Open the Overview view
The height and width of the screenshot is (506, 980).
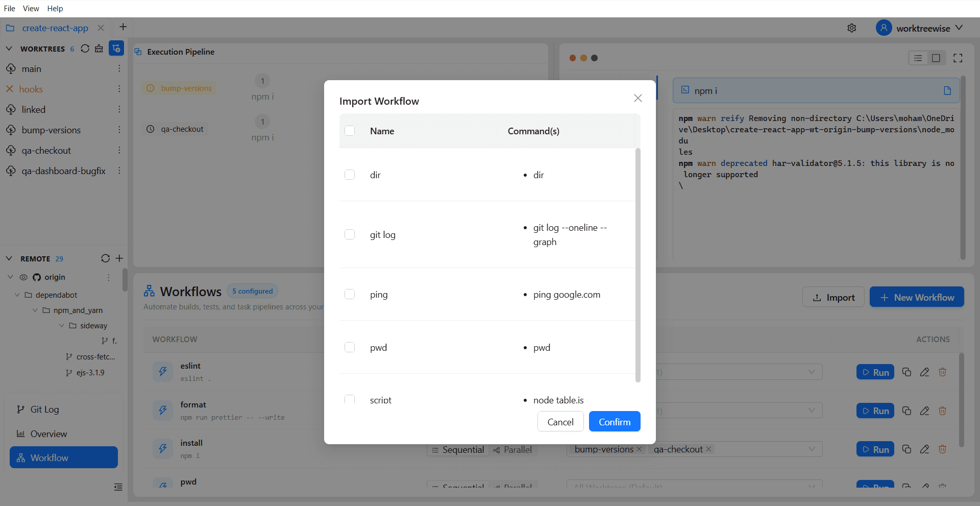[64, 434]
